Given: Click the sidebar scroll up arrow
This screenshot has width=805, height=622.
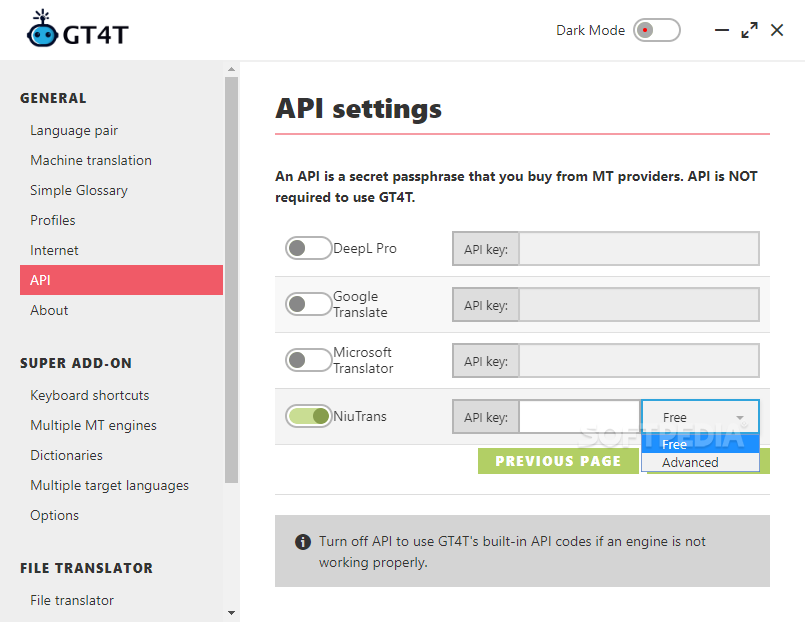Looking at the screenshot, I should (x=232, y=69).
